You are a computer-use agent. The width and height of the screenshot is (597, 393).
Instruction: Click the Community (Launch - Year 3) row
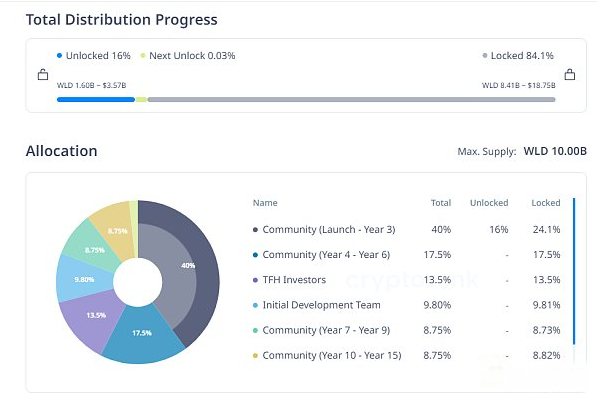[407, 230]
